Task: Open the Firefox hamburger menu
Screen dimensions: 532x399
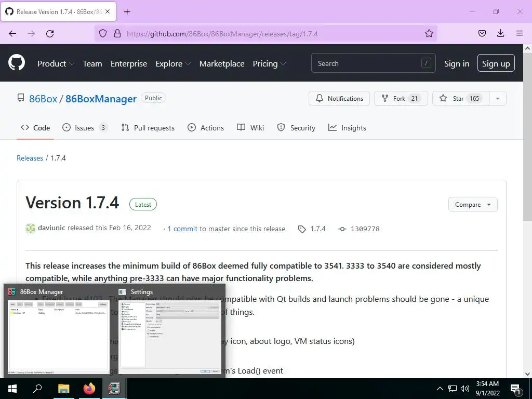Action: click(x=520, y=33)
